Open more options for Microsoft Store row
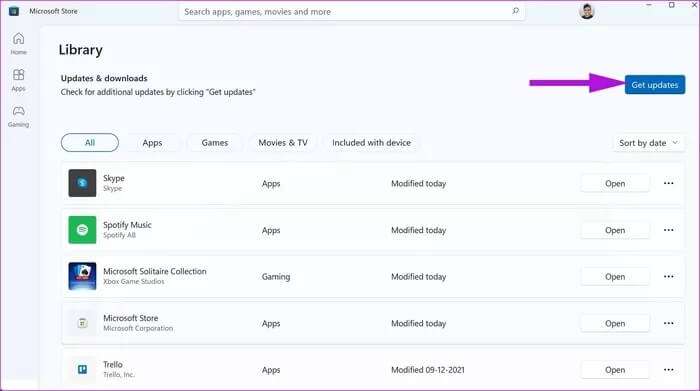700x391 pixels. [x=668, y=323]
